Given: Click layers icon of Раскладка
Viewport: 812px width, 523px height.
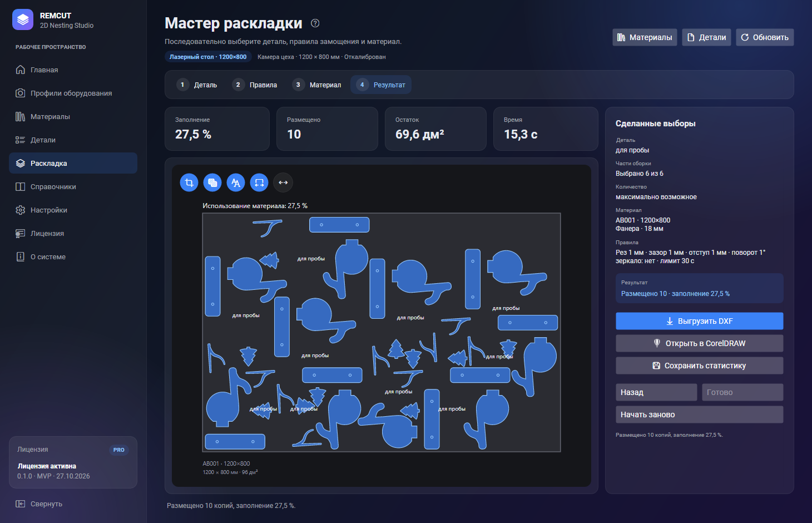Looking at the screenshot, I should [x=21, y=164].
